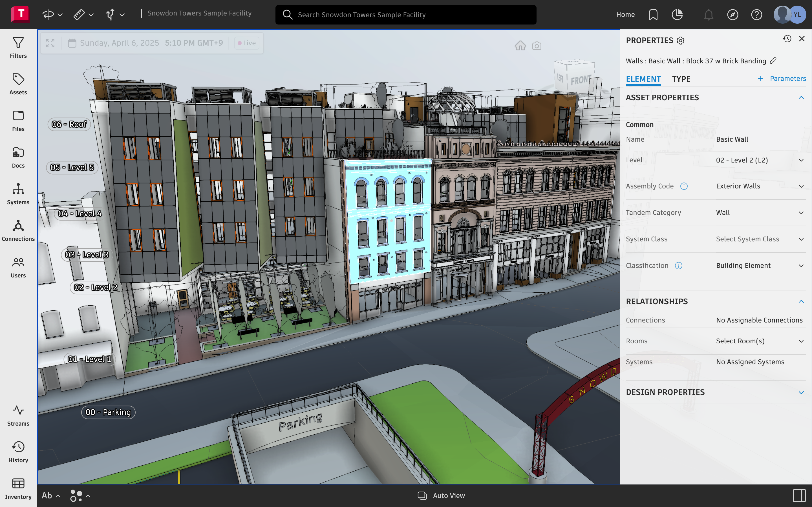Take a screenshot with camera icon

pos(537,46)
